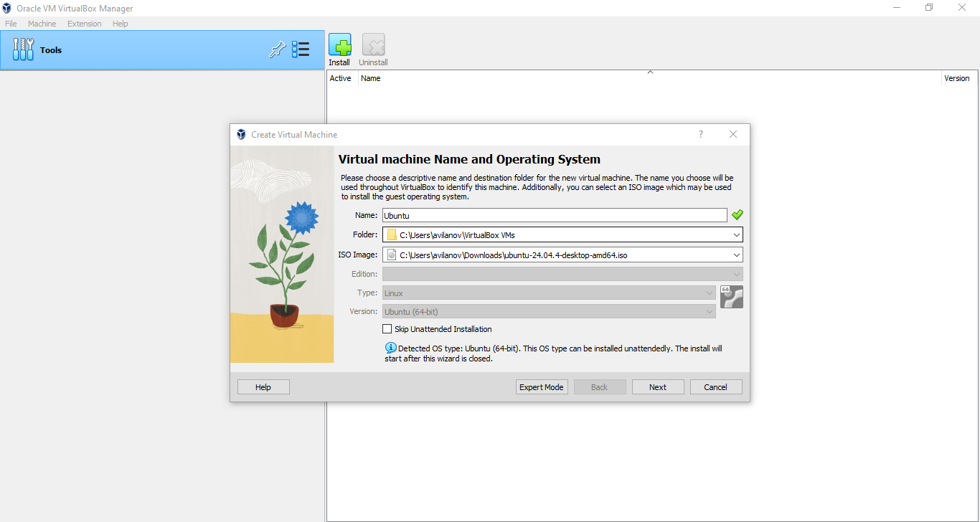Open the Machine menu
Image resolution: width=980 pixels, height=522 pixels.
click(42, 24)
